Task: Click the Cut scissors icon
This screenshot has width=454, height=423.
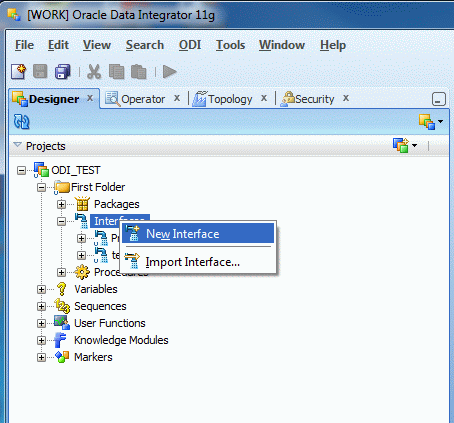Action: (x=94, y=72)
